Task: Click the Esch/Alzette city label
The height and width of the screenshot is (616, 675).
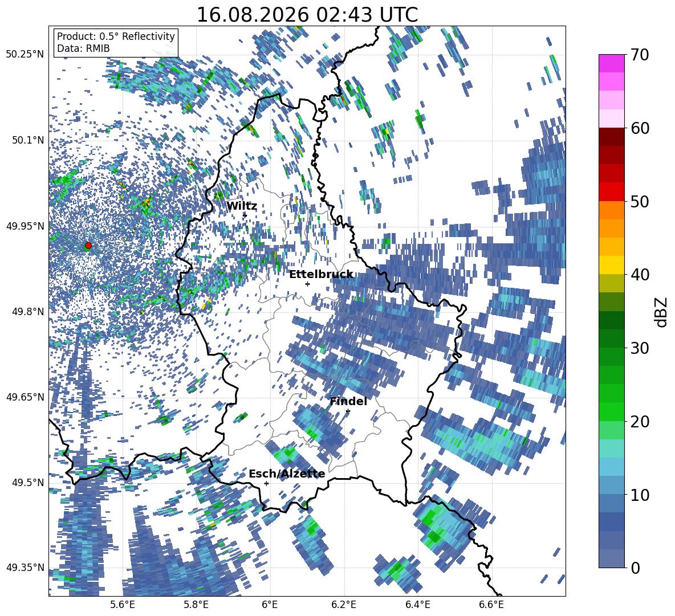Action: [x=287, y=474]
